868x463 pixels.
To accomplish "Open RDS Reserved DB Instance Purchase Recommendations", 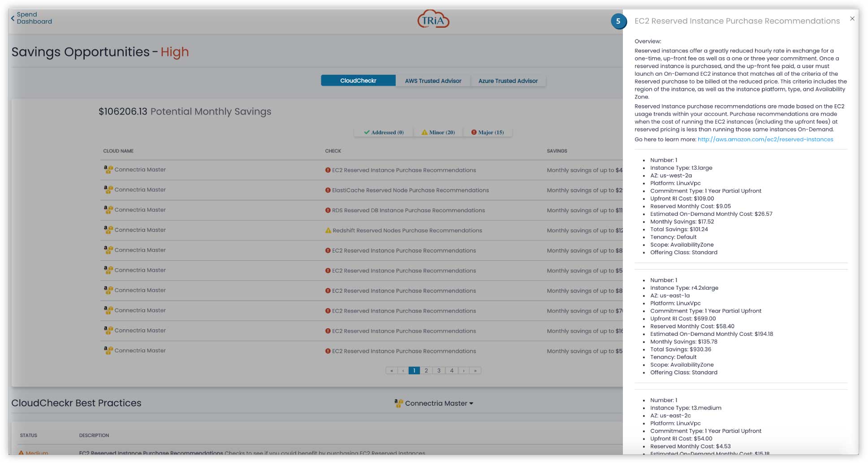I will coord(408,210).
